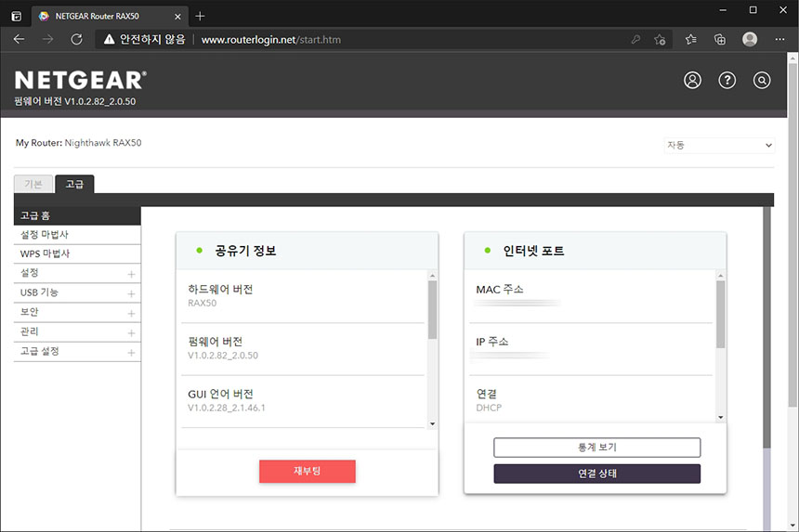Viewport: 799px width, 532px height.
Task: Click the red 재부팅 button
Action: tap(308, 472)
